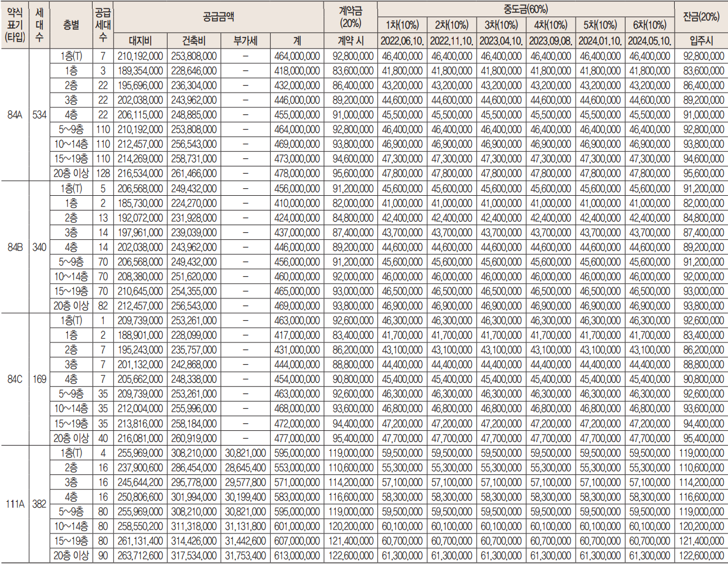Select land cost 185,730,000
This screenshot has height=564, width=728.
point(140,203)
